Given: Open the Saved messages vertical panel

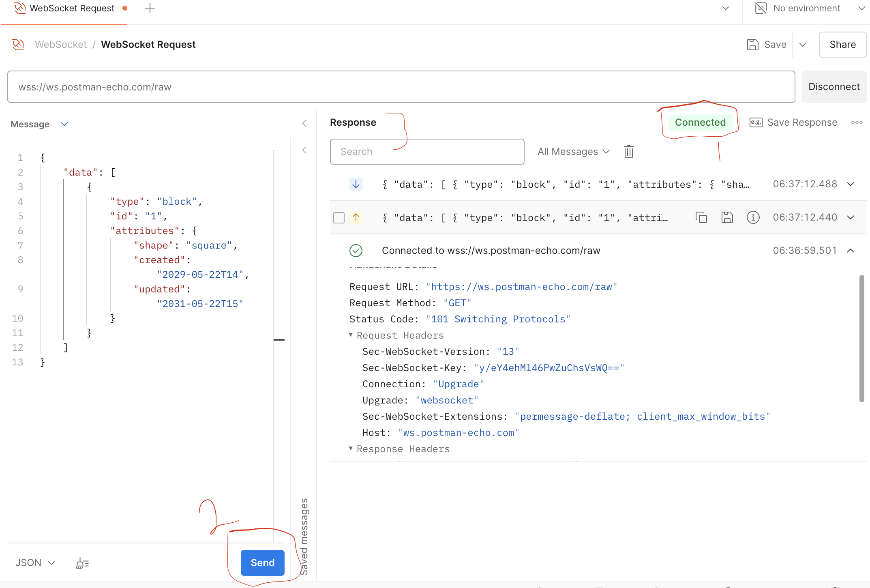Looking at the screenshot, I should [x=304, y=536].
